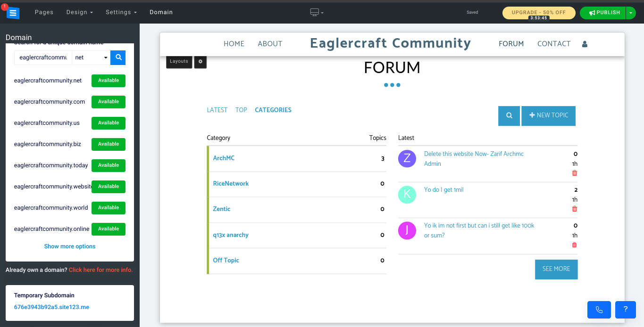Viewport: 644px width, 327px height.
Task: Click the NEW TOPIC button
Action: [x=549, y=115]
